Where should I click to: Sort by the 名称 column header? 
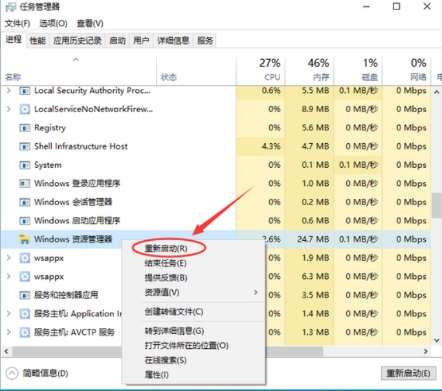pyautogui.click(x=13, y=77)
